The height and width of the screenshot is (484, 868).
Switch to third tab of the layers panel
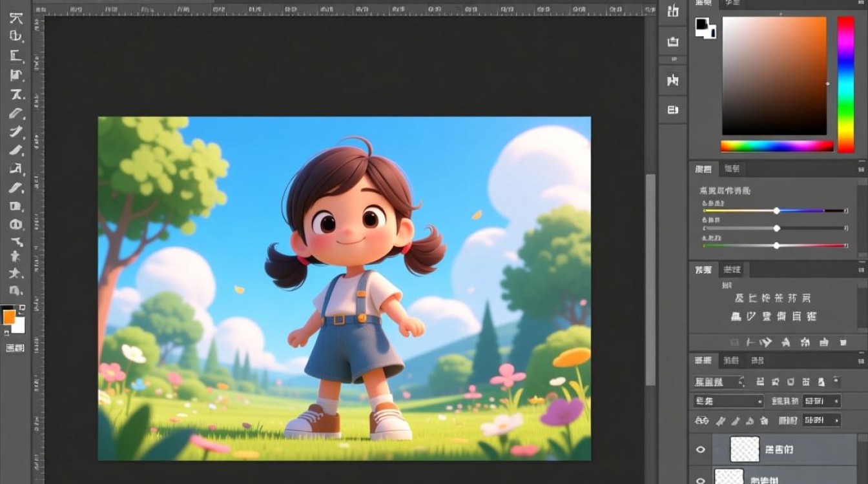[x=758, y=361]
